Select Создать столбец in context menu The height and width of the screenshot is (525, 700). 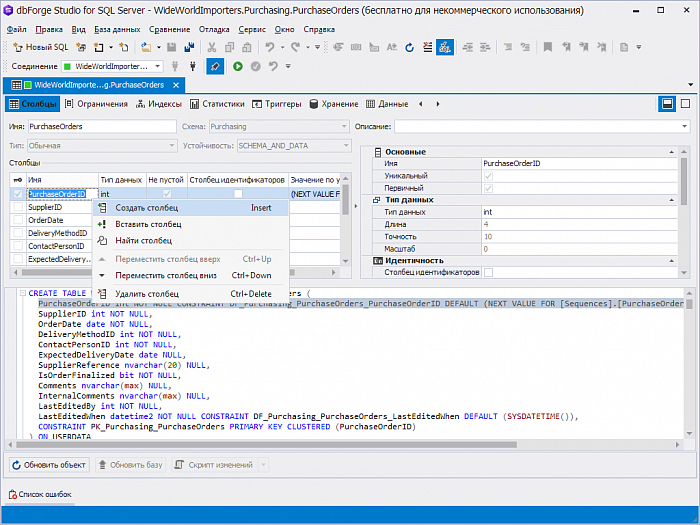(x=191, y=208)
